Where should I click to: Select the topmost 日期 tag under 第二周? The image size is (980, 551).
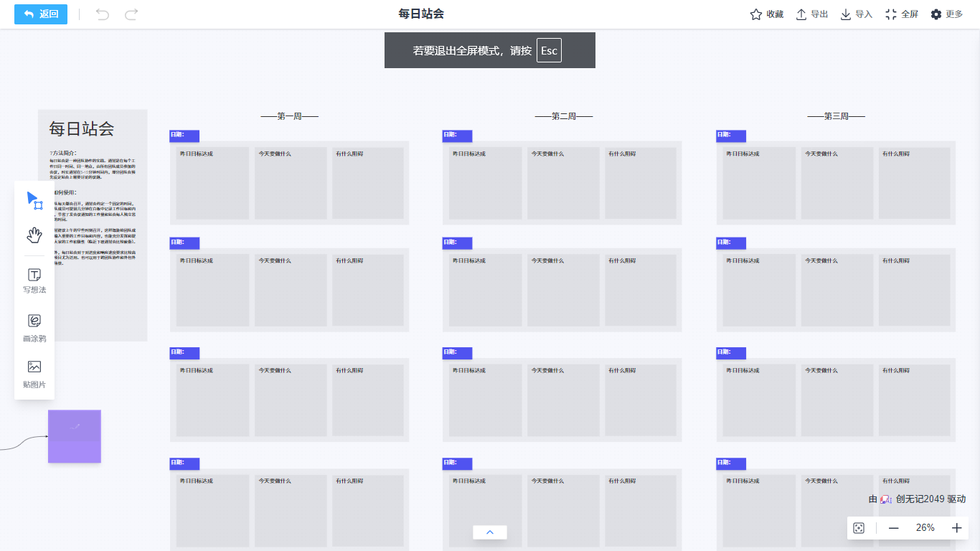coord(457,136)
